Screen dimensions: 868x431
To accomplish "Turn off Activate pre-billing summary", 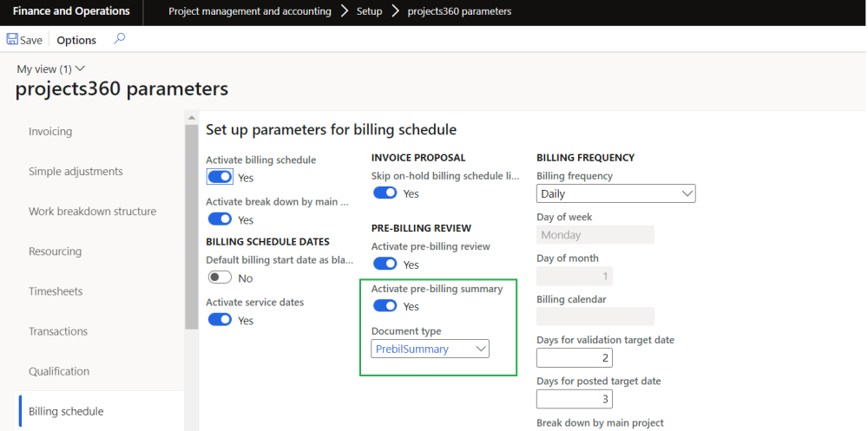I will (x=385, y=306).
